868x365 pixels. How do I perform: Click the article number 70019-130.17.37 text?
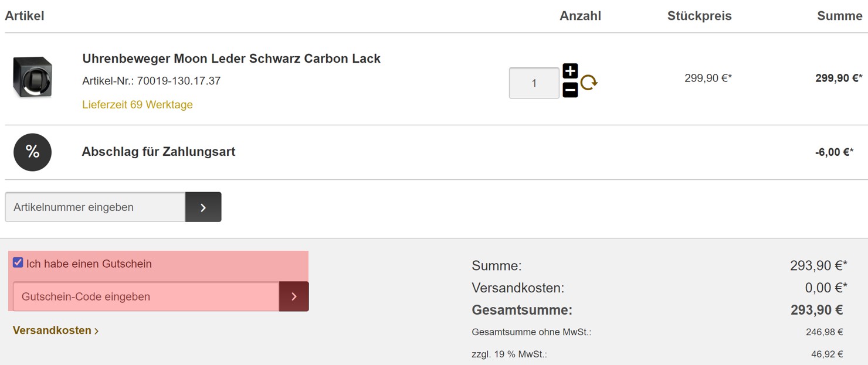point(179,81)
